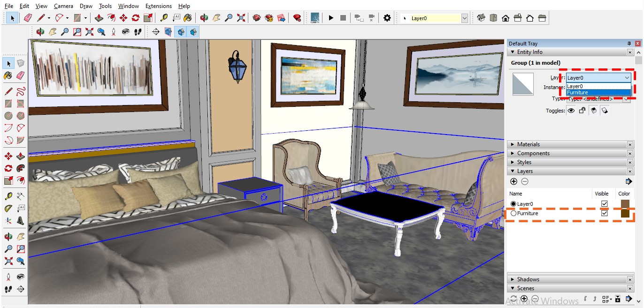Activate the Push/Pull tool
Image resolution: width=644 pixels, height=308 pixels.
(99, 18)
